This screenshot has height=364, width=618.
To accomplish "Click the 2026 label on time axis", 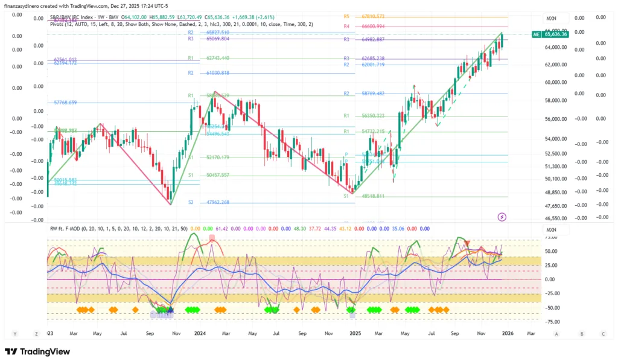I will (508, 333).
